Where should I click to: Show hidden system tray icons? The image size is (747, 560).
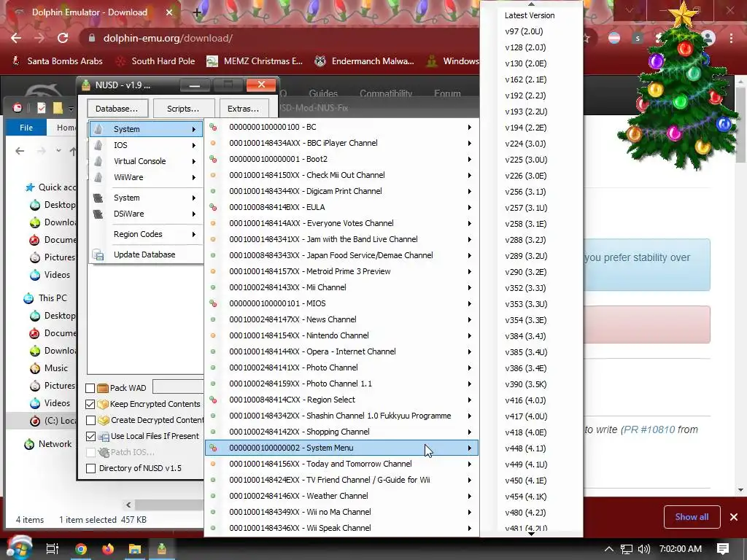(609, 549)
